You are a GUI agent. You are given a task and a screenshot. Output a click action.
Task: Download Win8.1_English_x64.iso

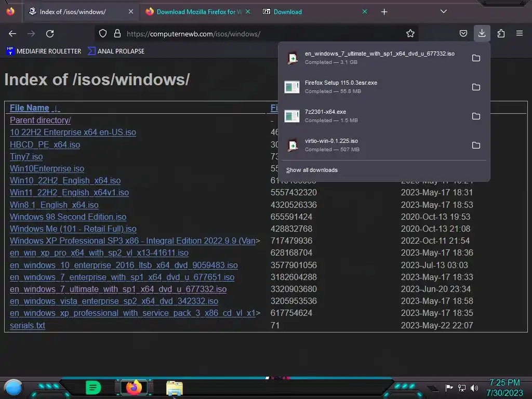[x=54, y=205]
